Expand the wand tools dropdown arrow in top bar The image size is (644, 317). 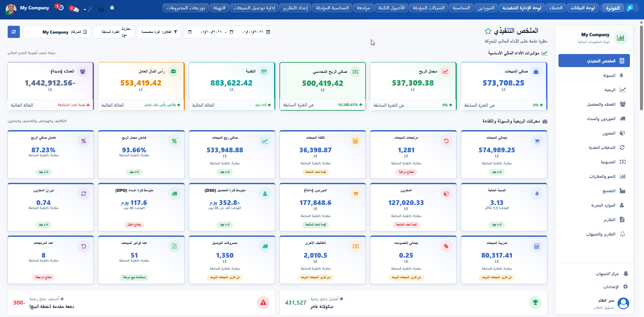pos(85,10)
